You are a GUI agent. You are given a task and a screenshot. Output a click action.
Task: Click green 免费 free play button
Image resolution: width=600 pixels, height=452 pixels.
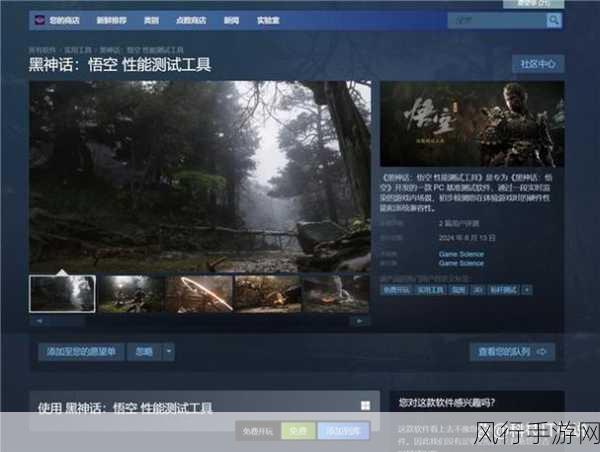(x=298, y=431)
